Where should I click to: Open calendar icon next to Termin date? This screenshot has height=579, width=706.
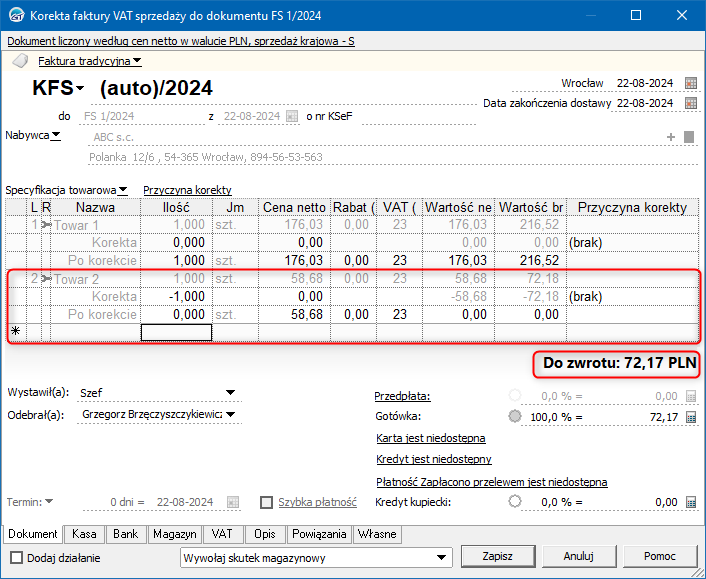233,502
